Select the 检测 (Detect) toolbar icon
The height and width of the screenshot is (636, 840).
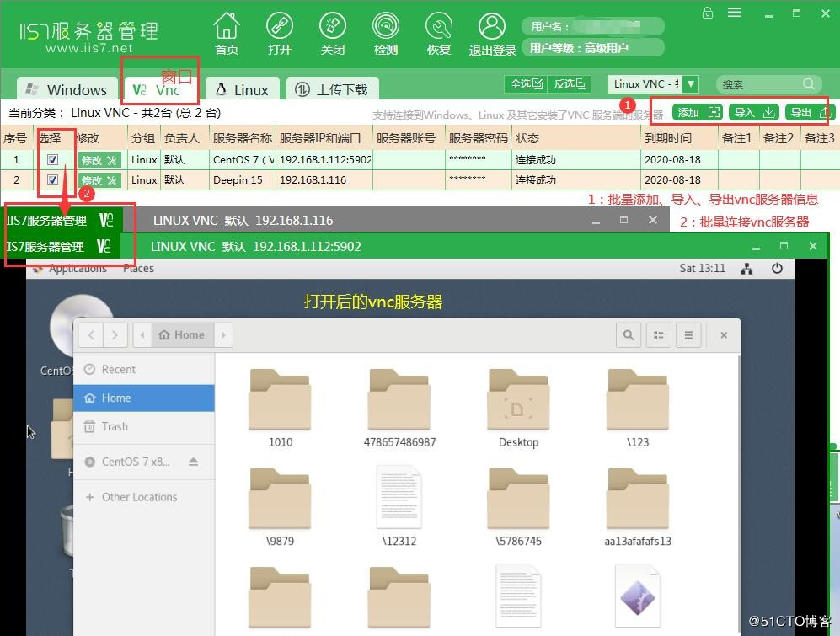[385, 32]
